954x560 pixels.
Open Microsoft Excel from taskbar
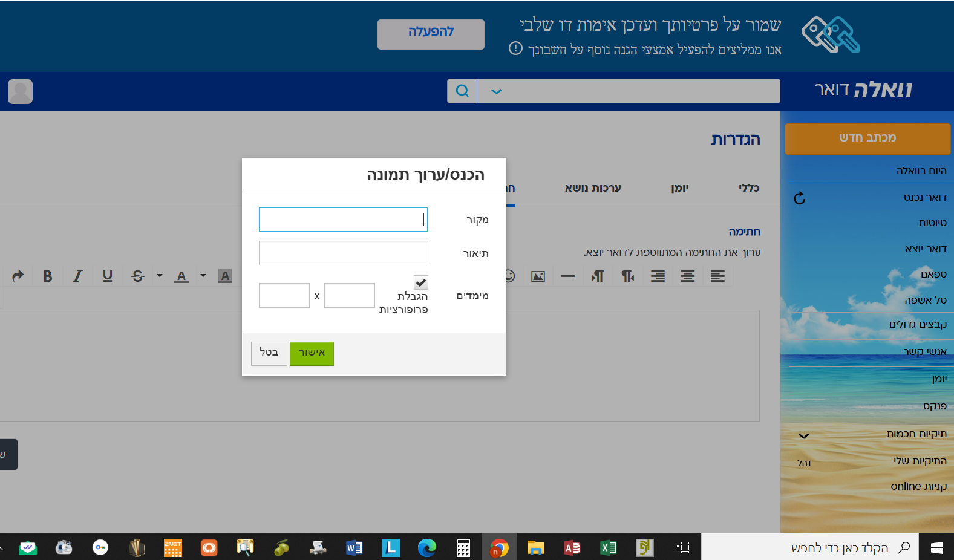tap(608, 548)
